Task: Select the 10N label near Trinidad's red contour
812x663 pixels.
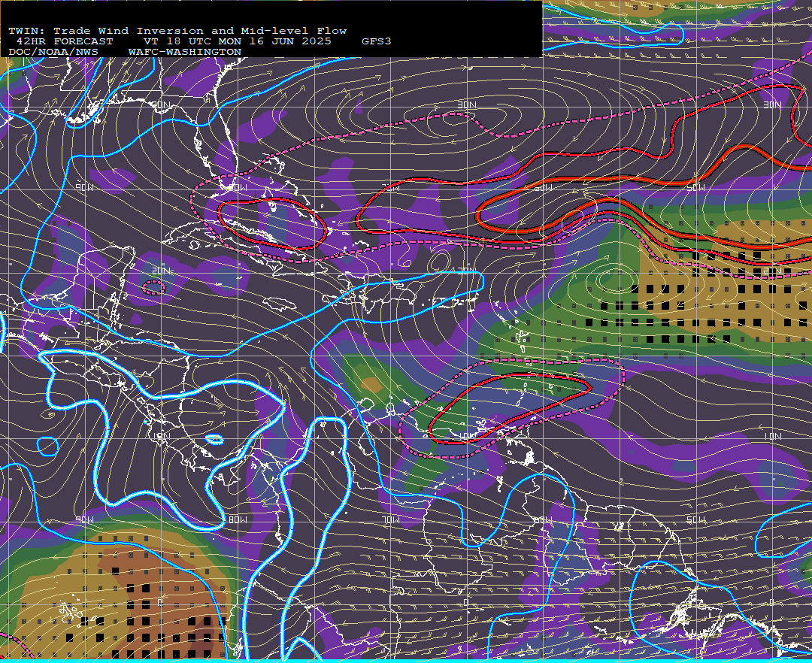Action: pyautogui.click(x=467, y=436)
